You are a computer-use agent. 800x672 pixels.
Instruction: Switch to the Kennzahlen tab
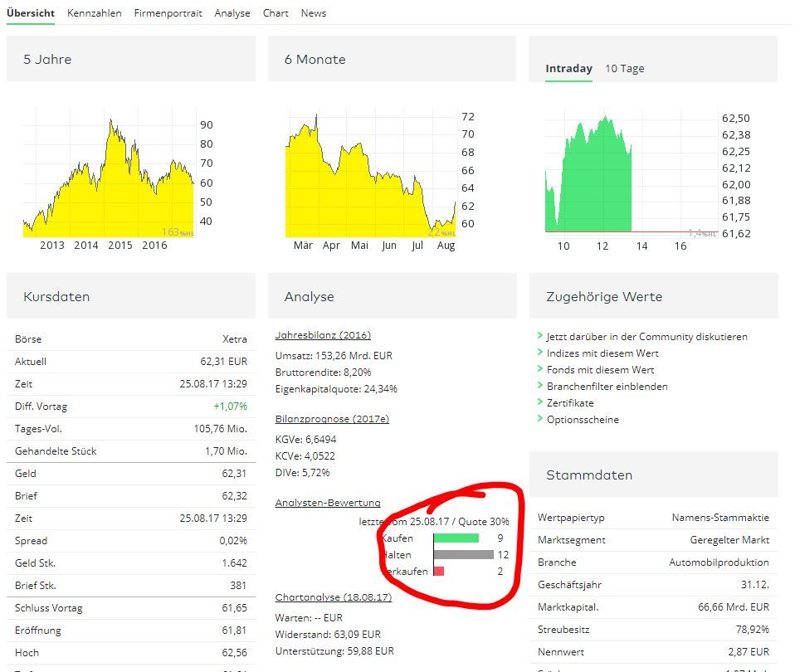[x=94, y=13]
